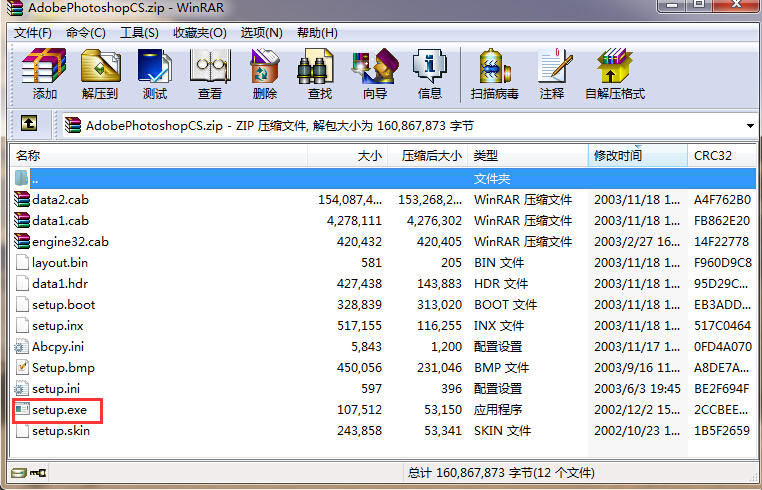Image resolution: width=762 pixels, height=490 pixels.
Task: Click the data2.cab archive icon
Action: coord(22,199)
